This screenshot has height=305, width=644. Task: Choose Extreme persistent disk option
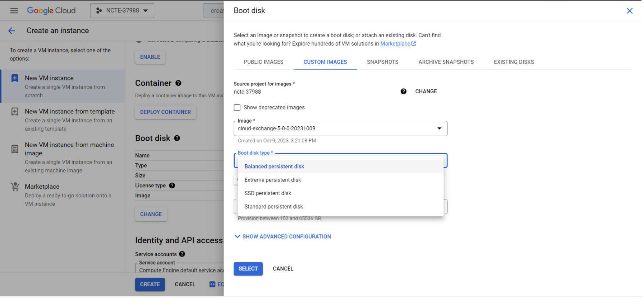tap(340, 180)
